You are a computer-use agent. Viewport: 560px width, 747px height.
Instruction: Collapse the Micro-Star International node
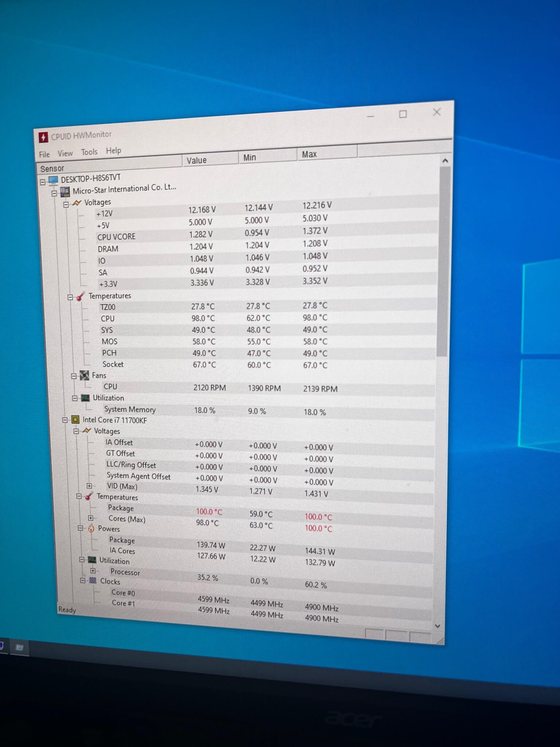point(54,193)
